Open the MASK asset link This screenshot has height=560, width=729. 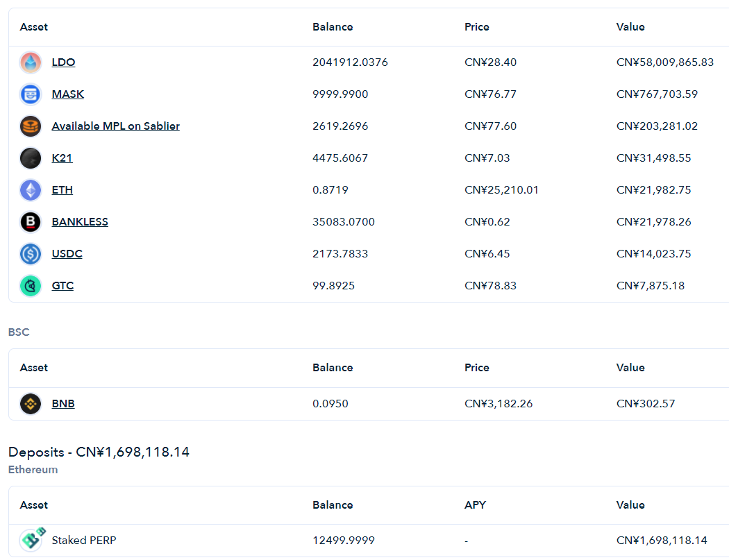coord(68,94)
